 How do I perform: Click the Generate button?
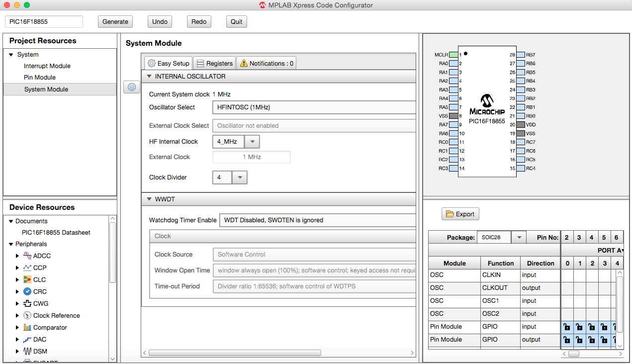pos(115,21)
